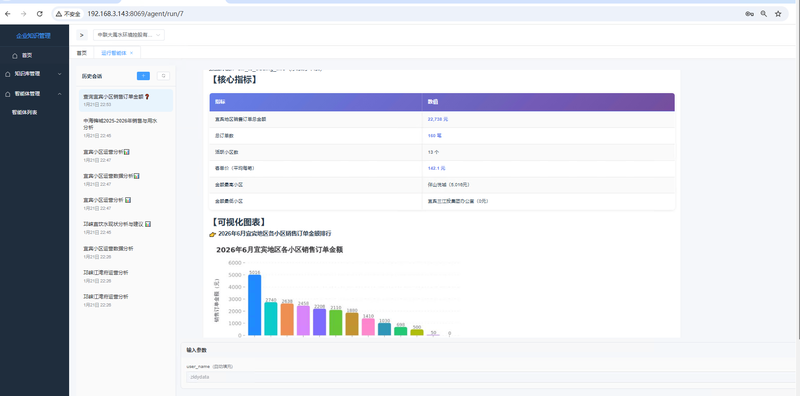Screen dimensions: 800x396
Task: Click the pink-purple bar labeled 2450
Action: click(304, 320)
